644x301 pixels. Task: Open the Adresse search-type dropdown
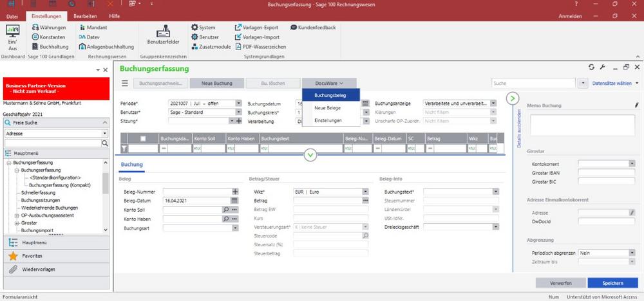pyautogui.click(x=105, y=134)
